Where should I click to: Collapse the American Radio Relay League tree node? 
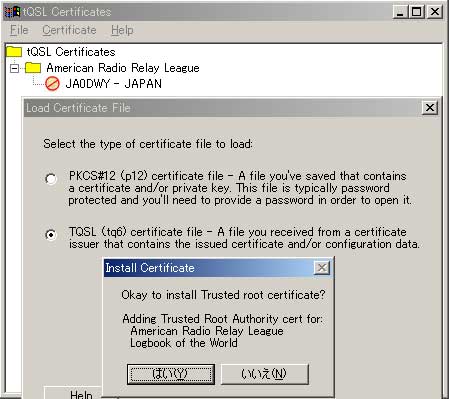coord(14,68)
